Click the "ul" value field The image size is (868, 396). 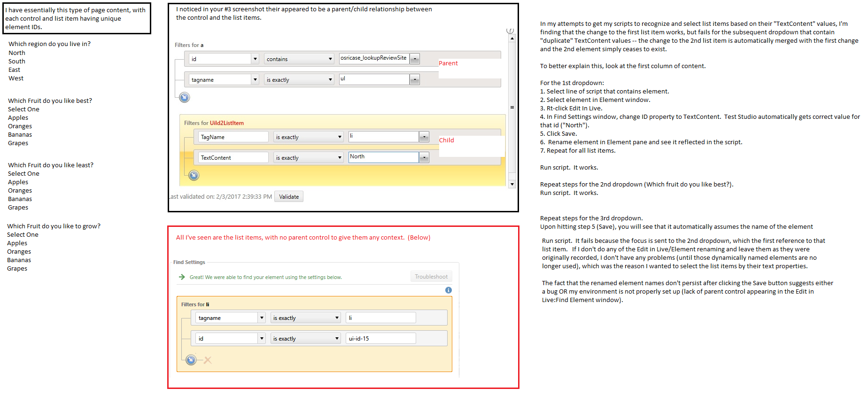coord(374,79)
